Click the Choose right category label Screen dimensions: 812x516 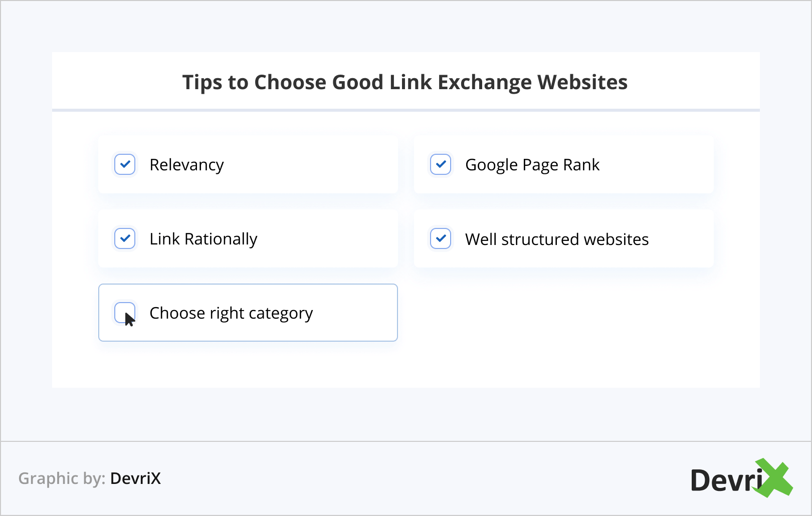pyautogui.click(x=231, y=313)
